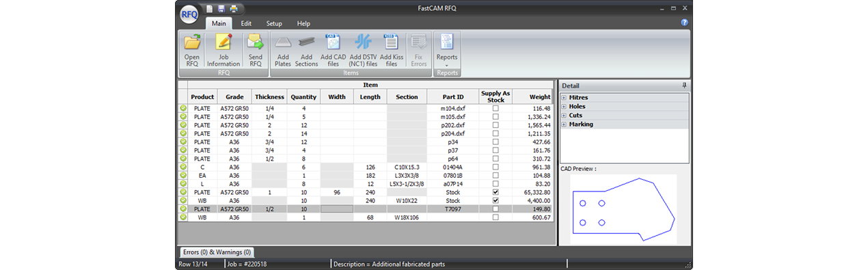The height and width of the screenshot is (270, 868).
Task: Add Plates to the item list
Action: tap(283, 50)
